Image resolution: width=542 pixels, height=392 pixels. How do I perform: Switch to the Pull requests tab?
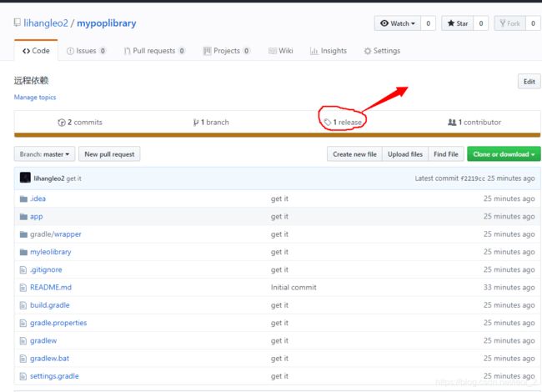[154, 51]
